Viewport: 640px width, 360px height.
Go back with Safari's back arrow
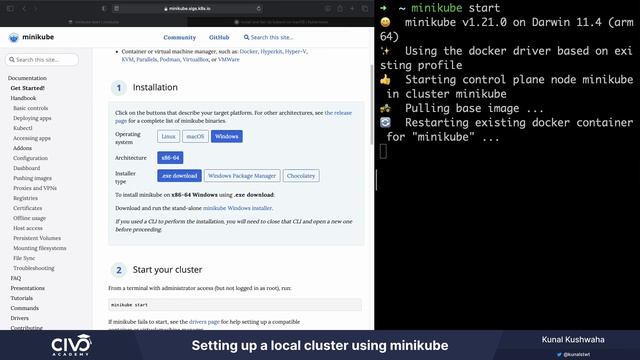point(24,9)
